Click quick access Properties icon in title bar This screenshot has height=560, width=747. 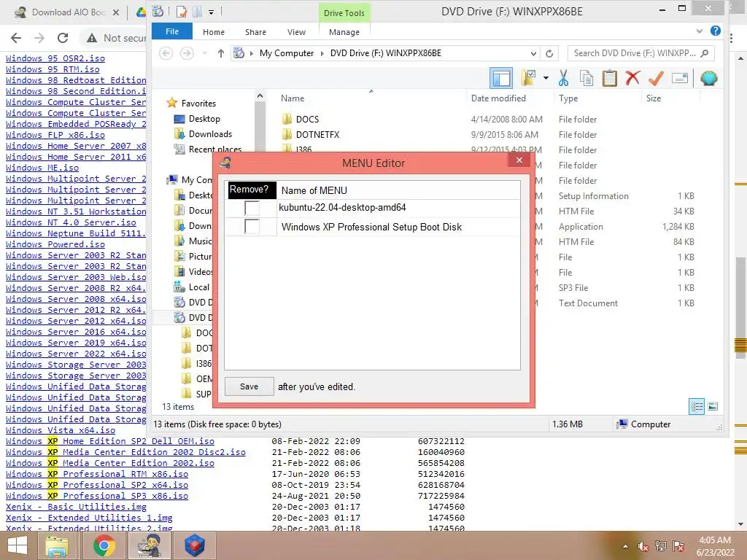tap(181, 12)
